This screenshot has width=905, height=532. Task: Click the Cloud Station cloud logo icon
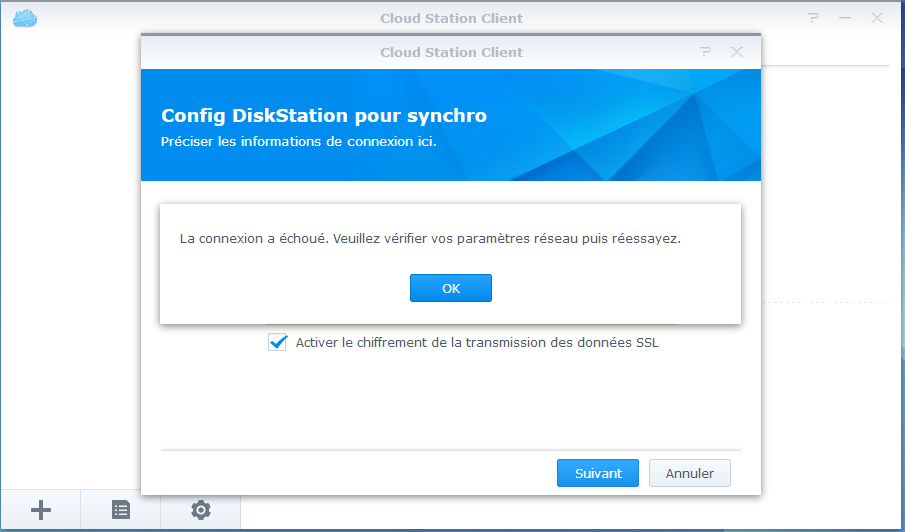(x=25, y=18)
